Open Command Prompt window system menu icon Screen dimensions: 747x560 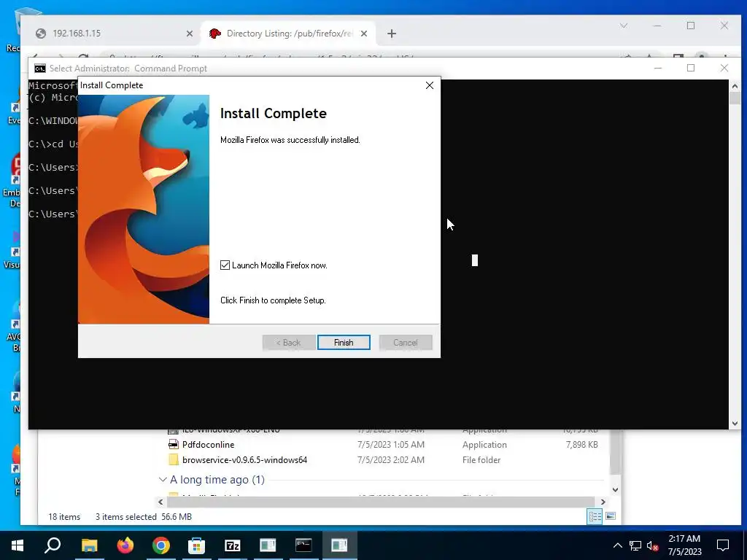click(40, 68)
